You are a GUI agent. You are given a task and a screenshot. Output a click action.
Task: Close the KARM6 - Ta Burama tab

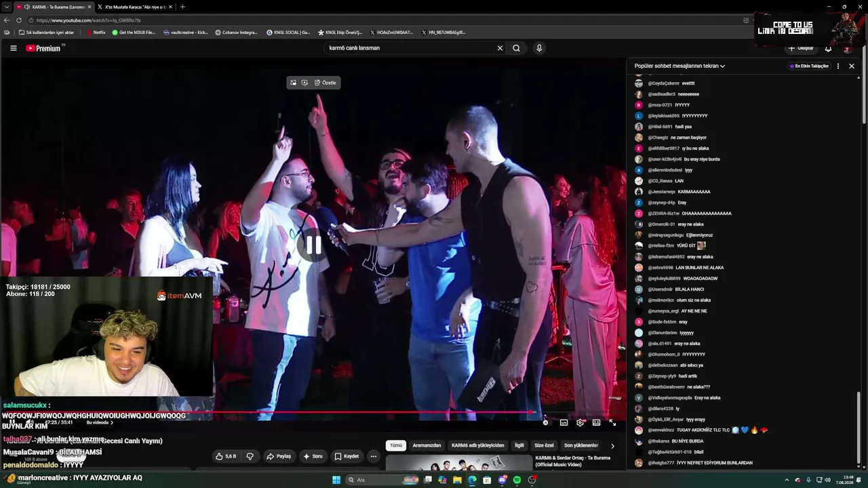[90, 7]
